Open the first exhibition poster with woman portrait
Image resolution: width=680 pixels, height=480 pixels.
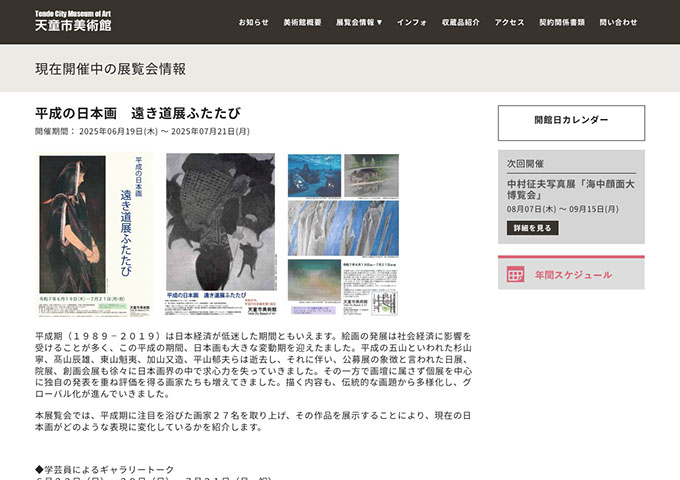(x=94, y=234)
